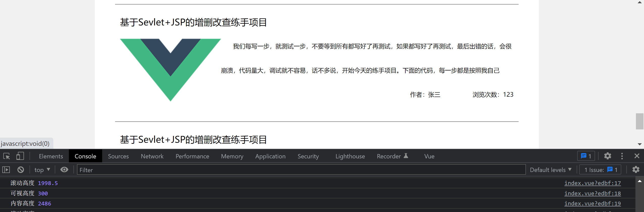Screen dimensions: 644x212
Task: Select the logged value 300
Action: [43, 193]
